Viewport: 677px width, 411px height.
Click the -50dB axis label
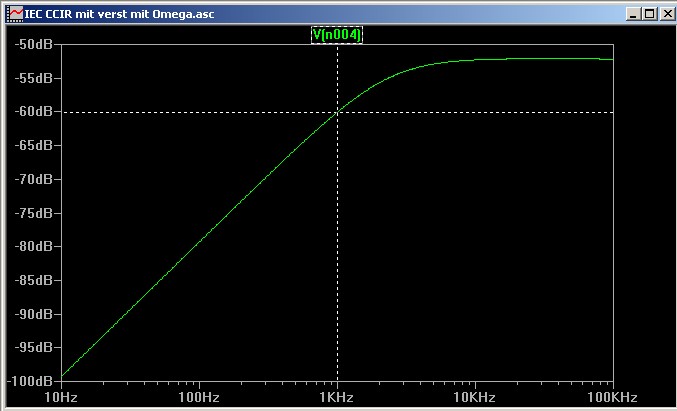click(x=33, y=44)
